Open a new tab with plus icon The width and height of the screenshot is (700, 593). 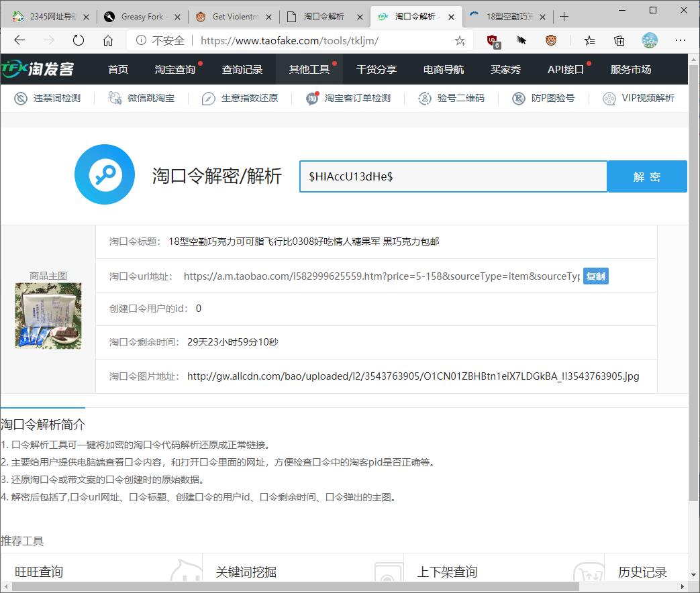(564, 17)
